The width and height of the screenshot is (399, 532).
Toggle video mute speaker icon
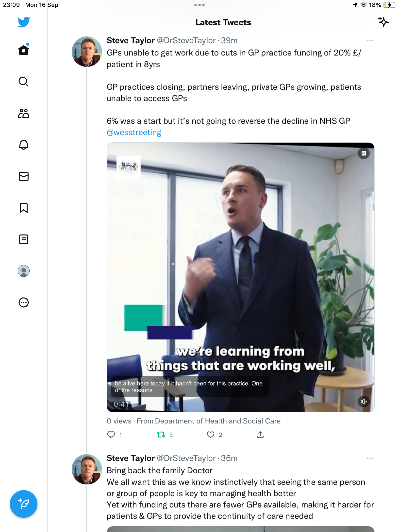[364, 402]
